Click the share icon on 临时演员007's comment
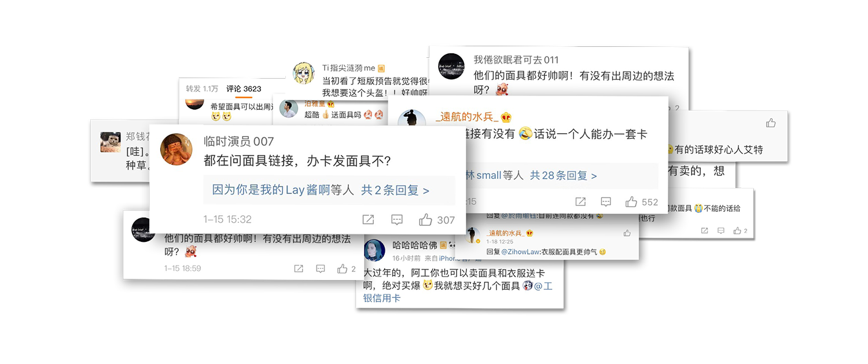This screenshot has width=868, height=364. coord(368,220)
